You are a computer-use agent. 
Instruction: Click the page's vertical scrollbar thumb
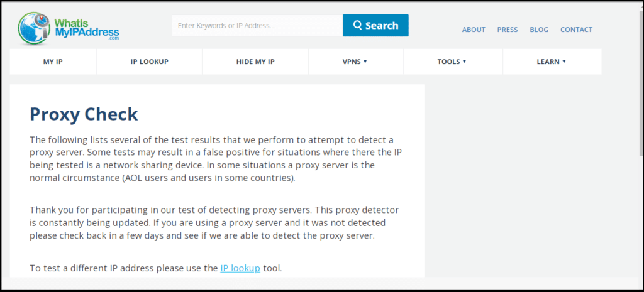[x=641, y=82]
